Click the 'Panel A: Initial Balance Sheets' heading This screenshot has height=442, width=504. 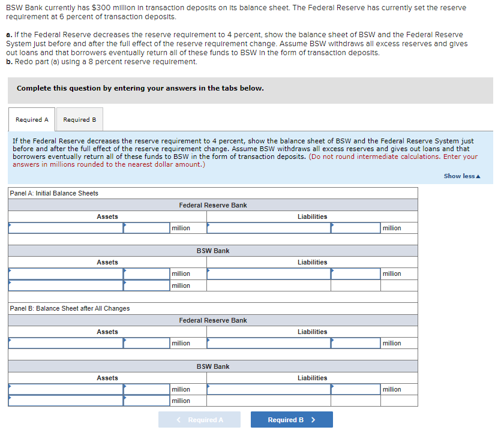pyautogui.click(x=54, y=193)
